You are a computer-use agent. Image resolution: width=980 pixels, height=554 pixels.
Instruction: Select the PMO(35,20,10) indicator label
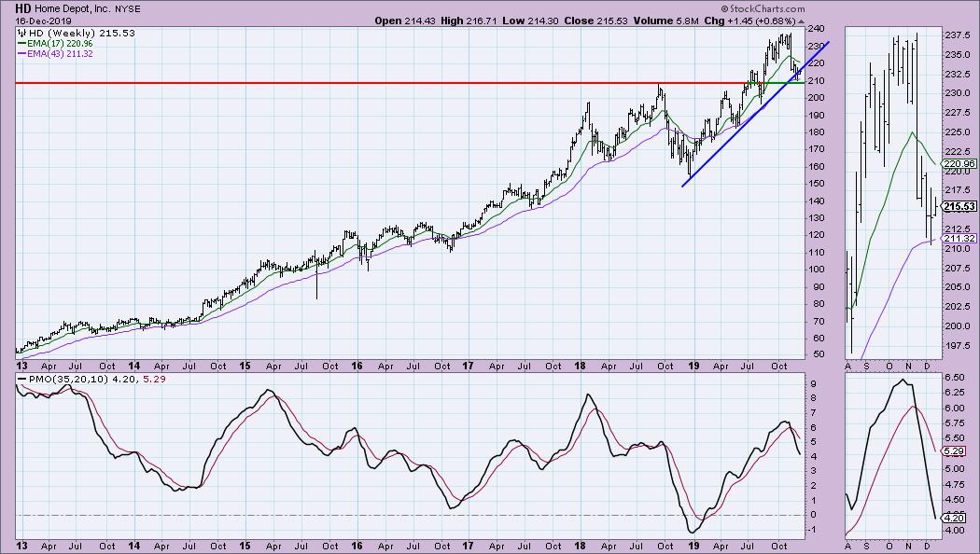[68, 379]
